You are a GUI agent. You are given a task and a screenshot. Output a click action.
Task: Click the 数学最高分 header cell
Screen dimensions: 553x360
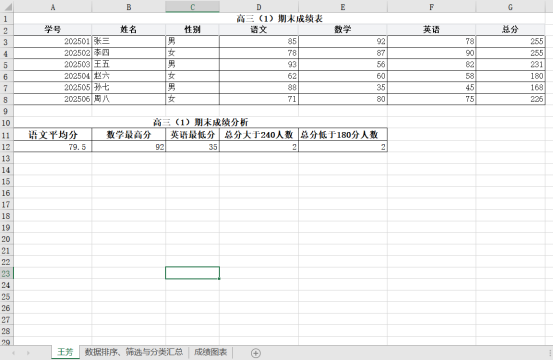coord(129,134)
